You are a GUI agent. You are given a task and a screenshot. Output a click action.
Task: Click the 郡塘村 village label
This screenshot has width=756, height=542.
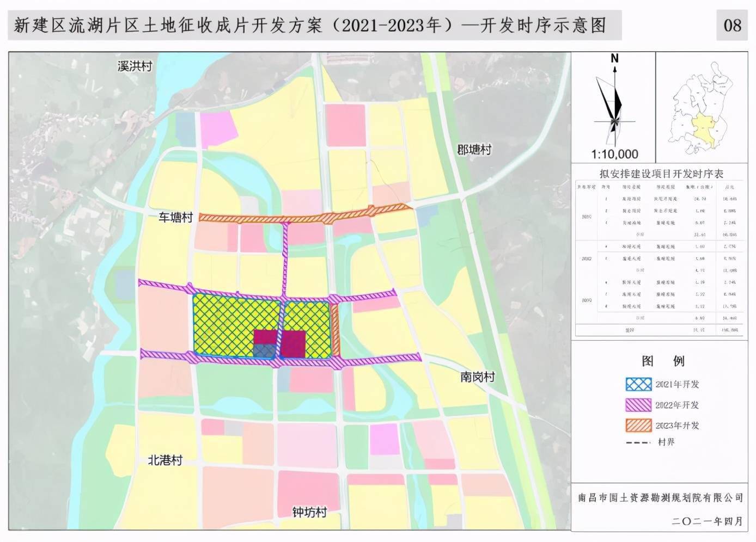coord(474,150)
